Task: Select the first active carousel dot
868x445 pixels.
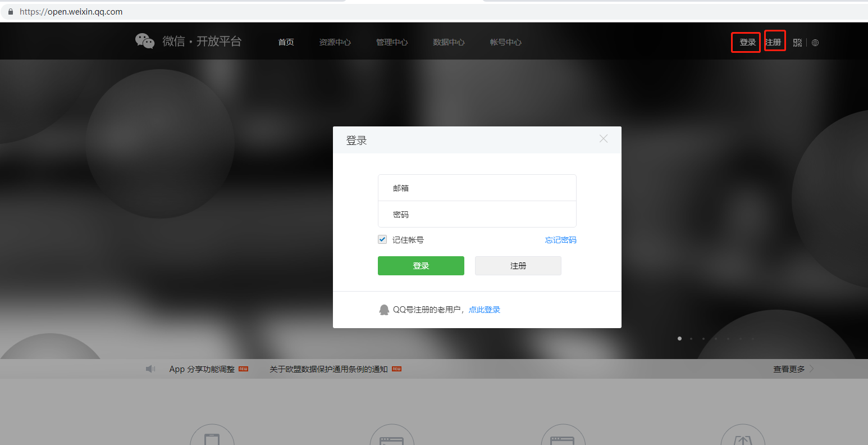Action: tap(680, 338)
